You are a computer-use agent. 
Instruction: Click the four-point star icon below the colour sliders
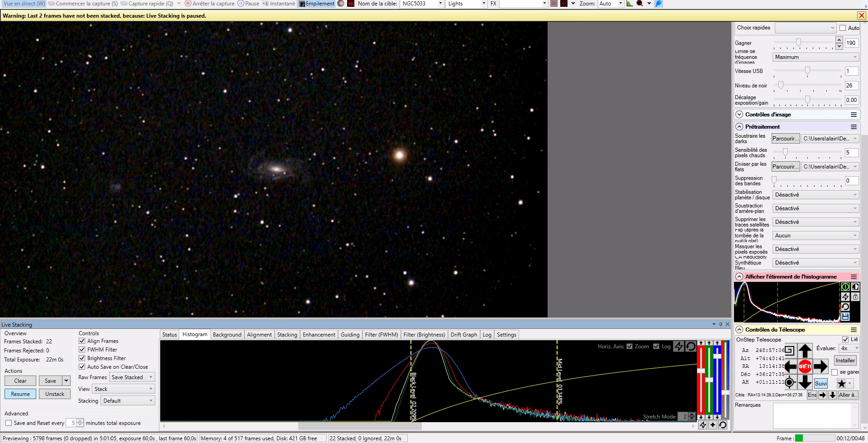pos(712,425)
